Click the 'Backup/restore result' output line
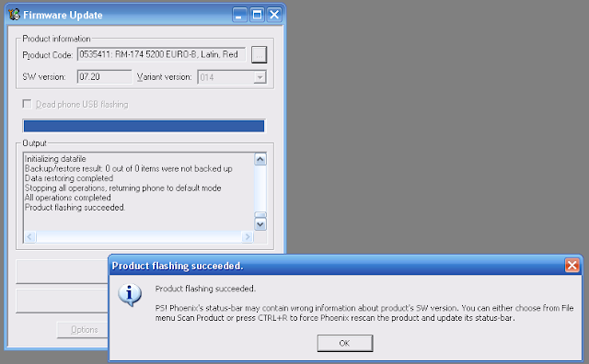Viewport: 589px width, 364px height. pyautogui.click(x=129, y=168)
